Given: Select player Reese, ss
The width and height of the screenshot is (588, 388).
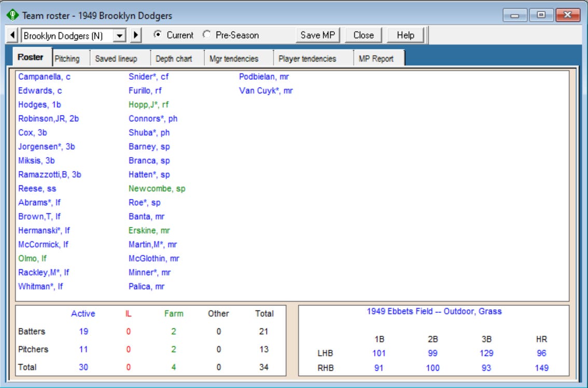Looking at the screenshot, I should pyautogui.click(x=37, y=189).
